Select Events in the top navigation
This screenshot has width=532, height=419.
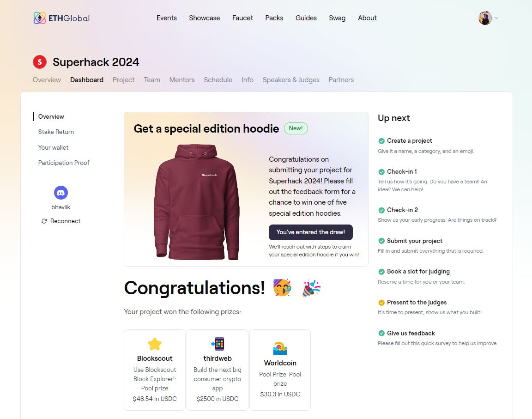pos(166,18)
